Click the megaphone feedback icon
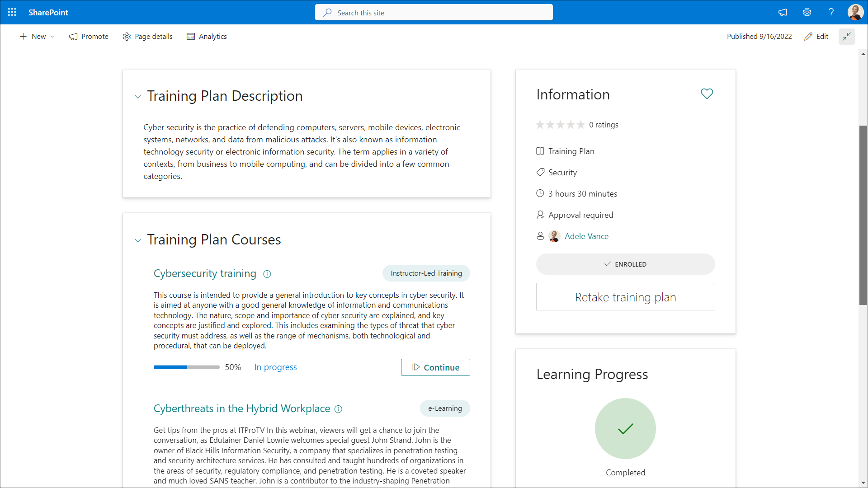 783,12
